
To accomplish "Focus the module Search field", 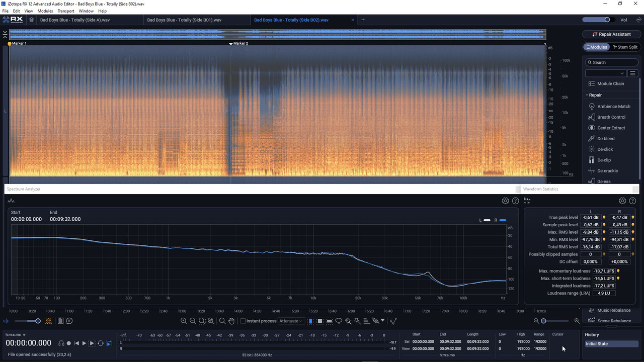I will click(x=611, y=62).
